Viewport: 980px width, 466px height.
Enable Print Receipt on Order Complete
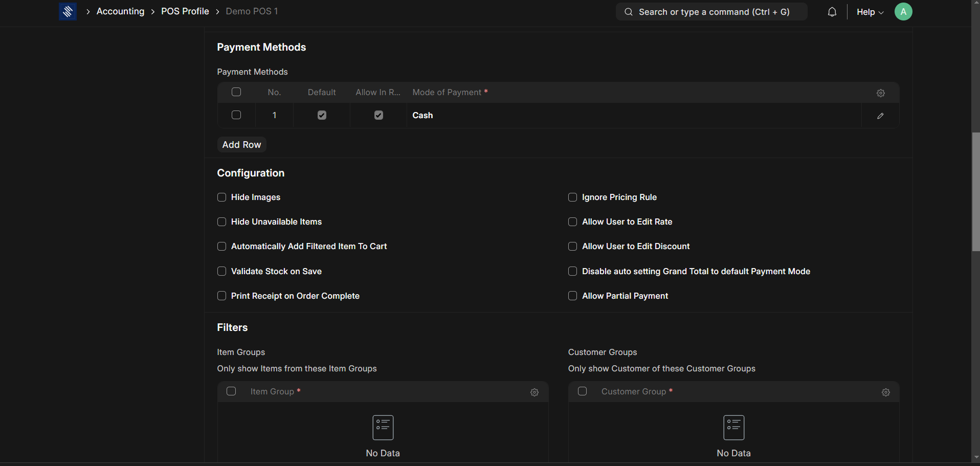coord(221,296)
